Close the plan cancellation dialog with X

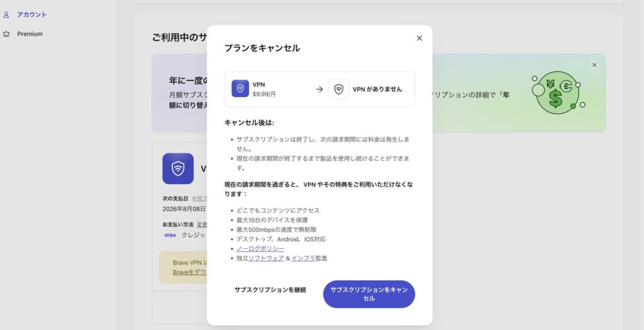pyautogui.click(x=419, y=38)
